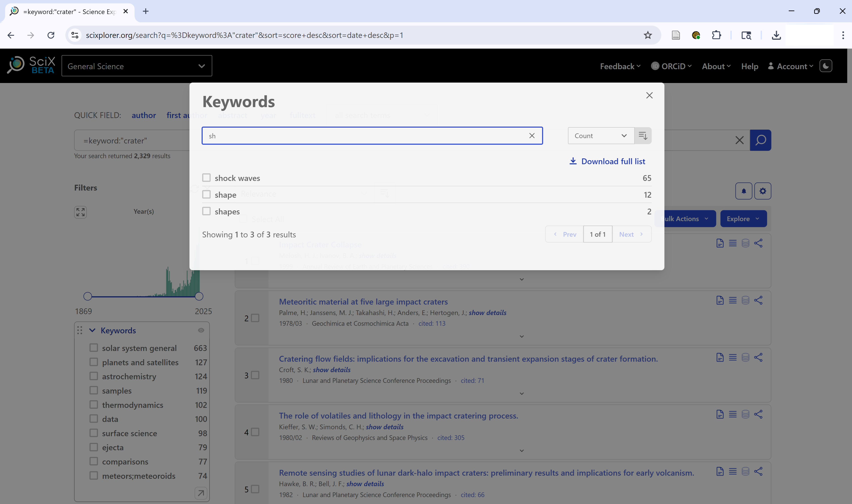
Task: Toggle dark mode moon icon
Action: (825, 66)
